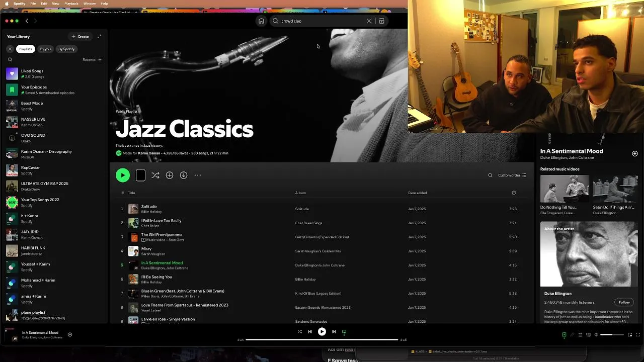
Task: Mute the volume speaker icon
Action: pyautogui.click(x=596, y=335)
